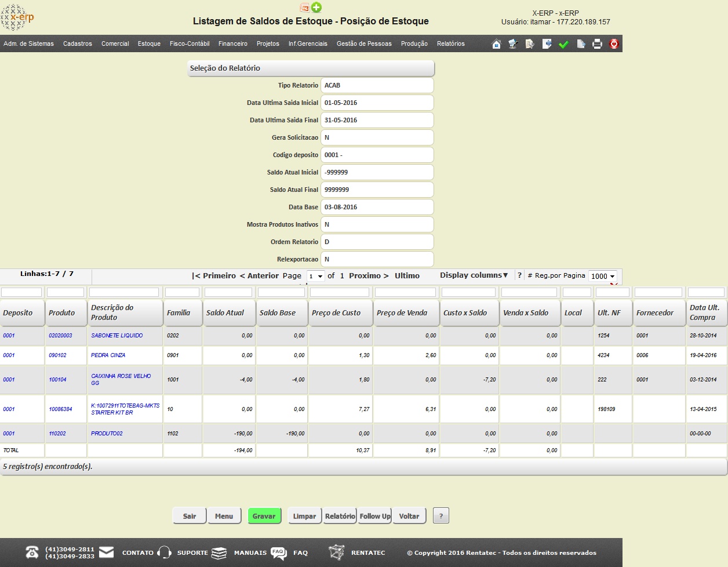Go to Proximo page link
This screenshot has width=728, height=567.
[x=369, y=276]
